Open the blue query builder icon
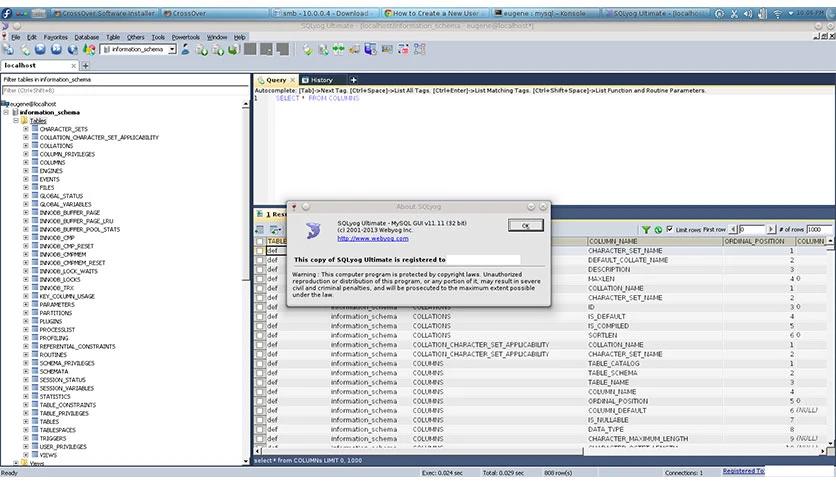 371,50
